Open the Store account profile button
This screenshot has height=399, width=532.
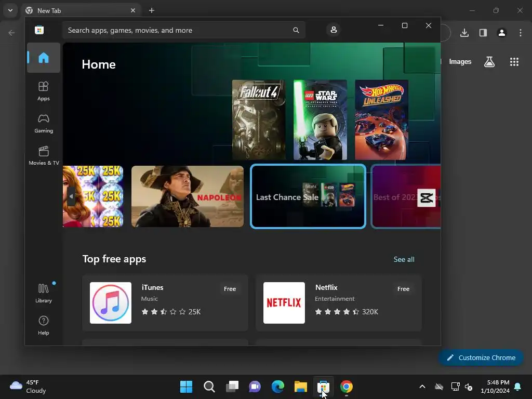point(334,30)
